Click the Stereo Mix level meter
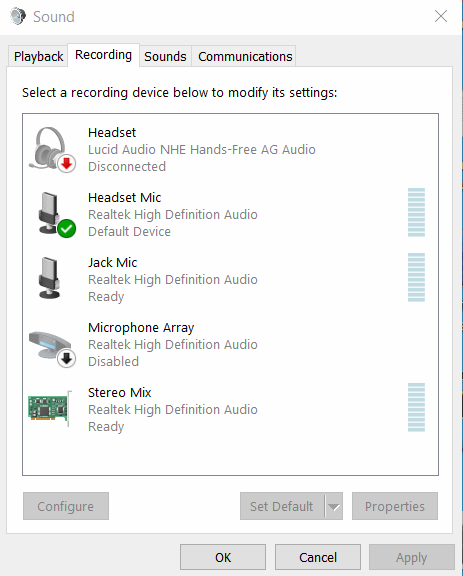The image size is (463, 576). [416, 407]
